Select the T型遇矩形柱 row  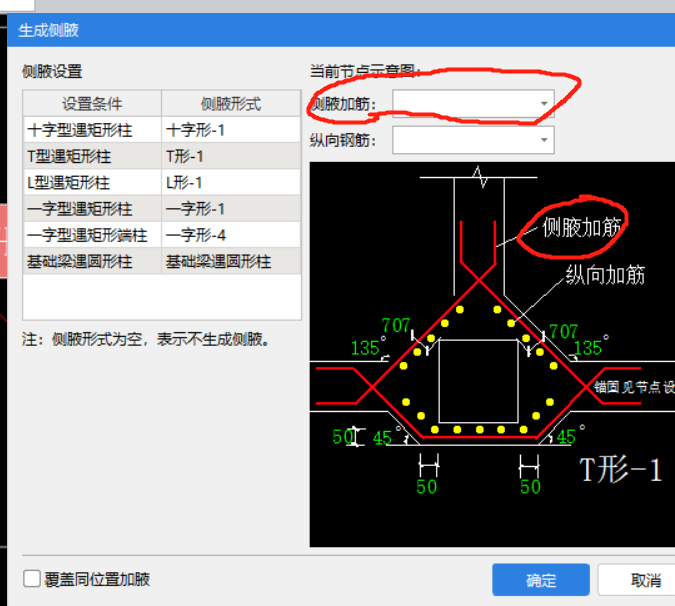[x=162, y=156]
